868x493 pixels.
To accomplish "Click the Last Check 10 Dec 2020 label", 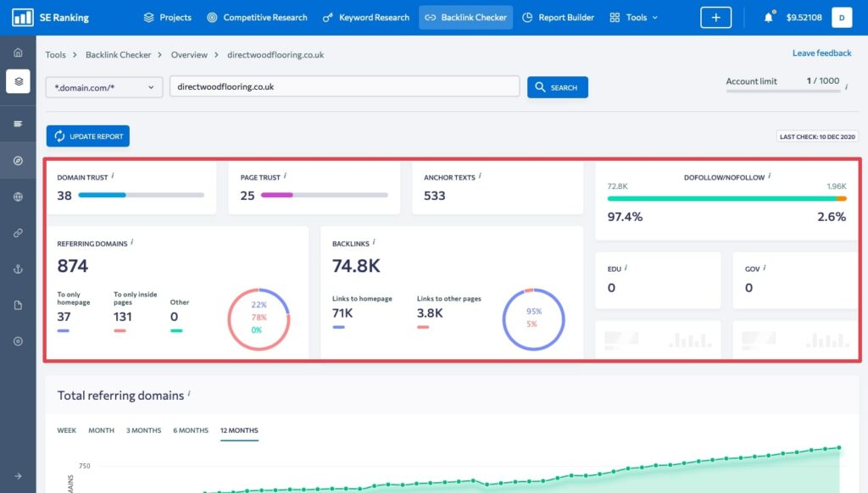I will pyautogui.click(x=817, y=136).
